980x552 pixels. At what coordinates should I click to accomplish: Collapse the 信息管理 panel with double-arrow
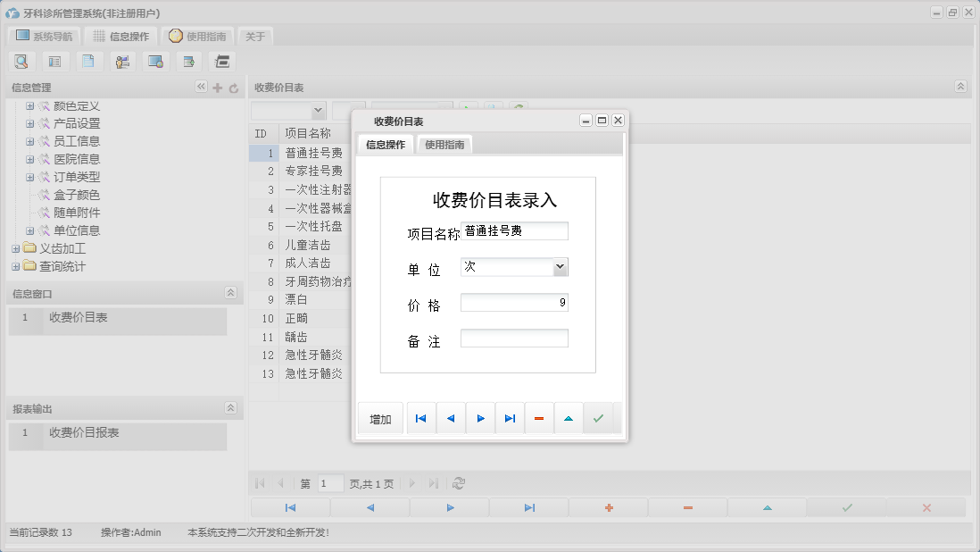pyautogui.click(x=201, y=88)
